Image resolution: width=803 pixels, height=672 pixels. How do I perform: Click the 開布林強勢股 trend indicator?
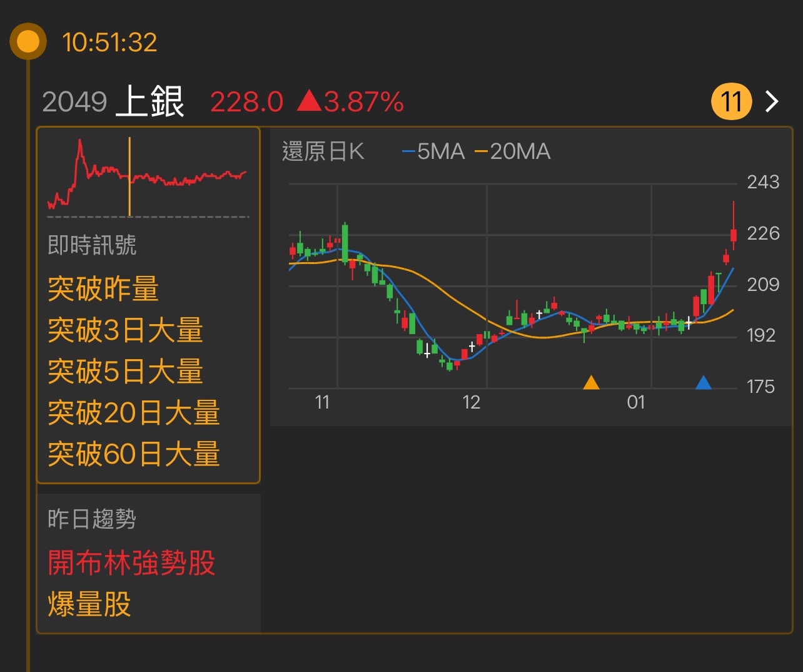pos(131,564)
